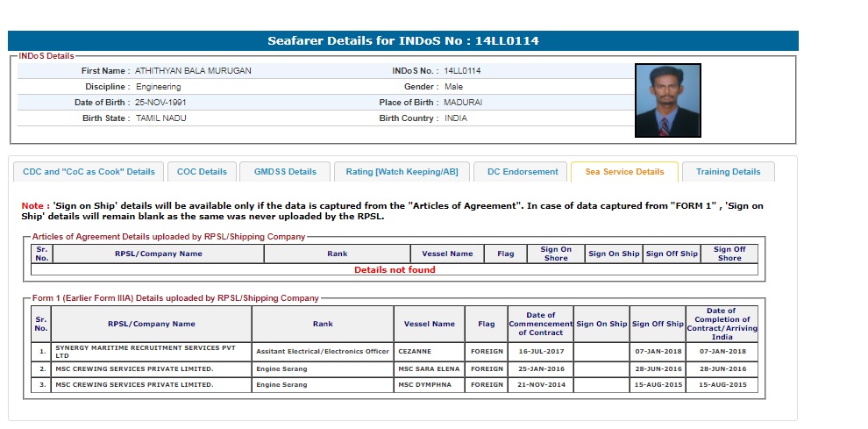This screenshot has width=868, height=429.
Task: Switch to the COC Details tab
Action: [x=202, y=172]
